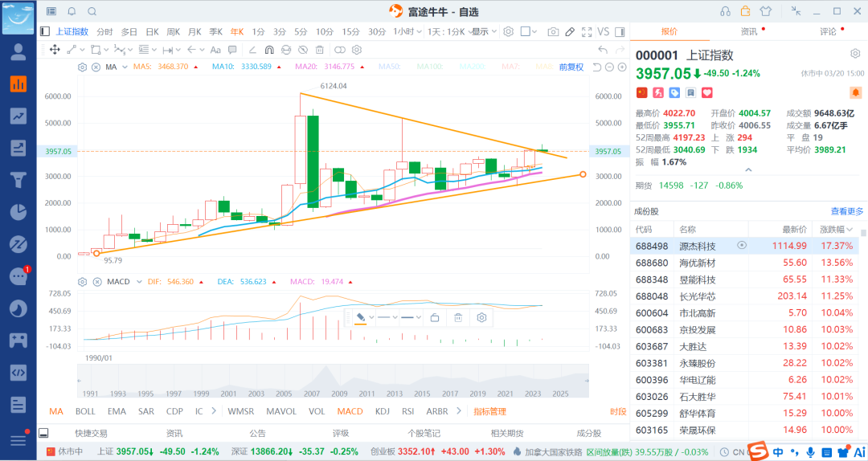
Task: Toggle the square checkbox in chart toolbar
Action: click(526, 31)
